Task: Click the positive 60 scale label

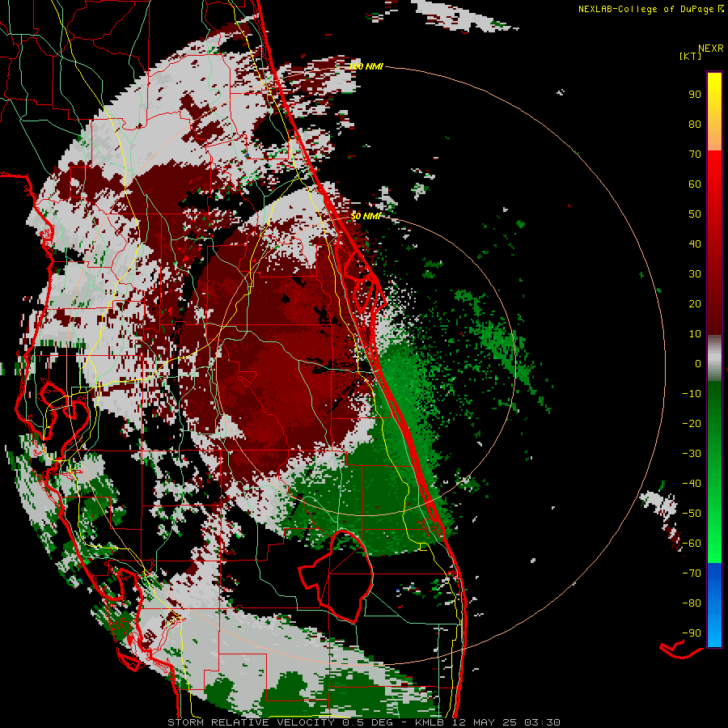Action: tap(695, 184)
